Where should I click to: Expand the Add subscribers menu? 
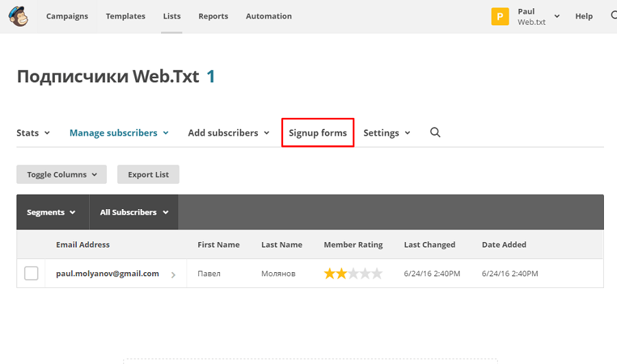(x=228, y=133)
